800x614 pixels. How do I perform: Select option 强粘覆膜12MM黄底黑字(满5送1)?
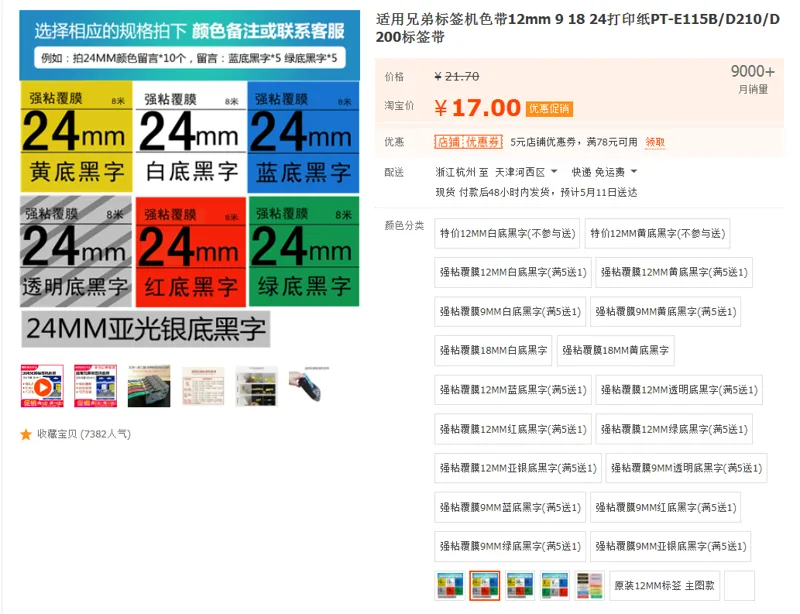(x=674, y=273)
